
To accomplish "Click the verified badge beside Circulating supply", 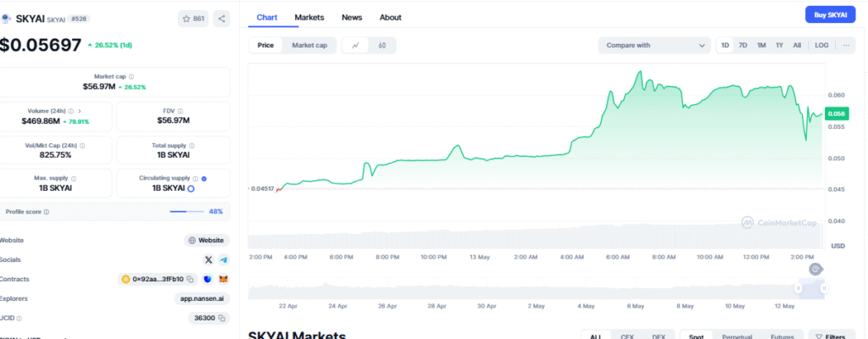I will [x=203, y=179].
